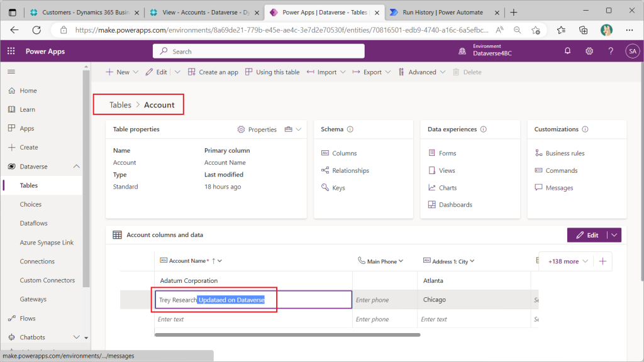Open the help question mark icon
644x362 pixels.
pos(611,51)
